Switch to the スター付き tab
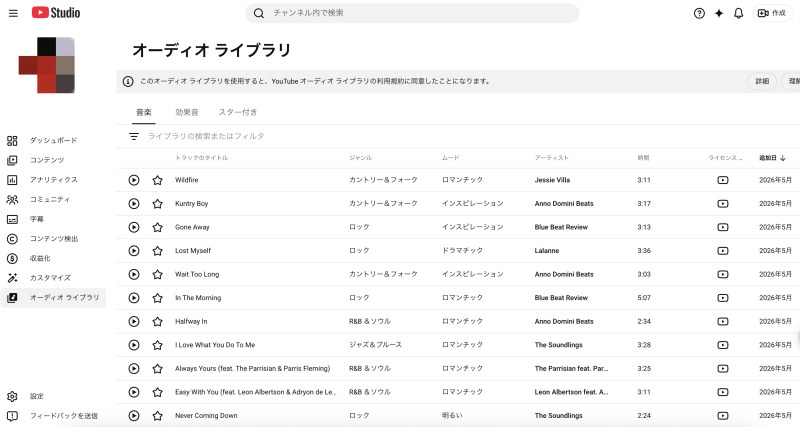800x427 pixels. point(238,112)
